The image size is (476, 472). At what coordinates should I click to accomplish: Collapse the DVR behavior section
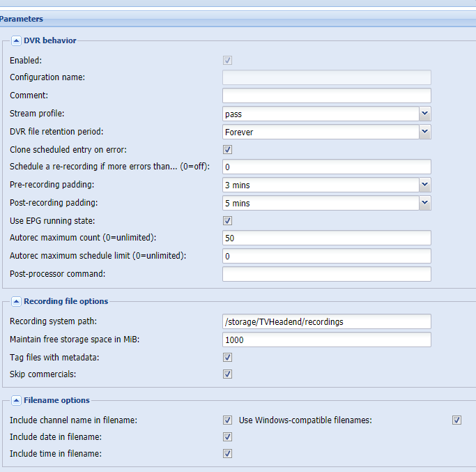[x=17, y=40]
